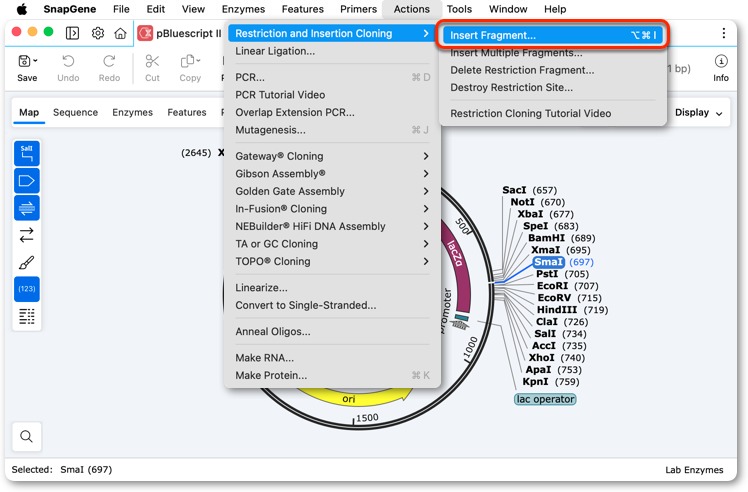This screenshot has height=492, width=748.
Task: Select the SmaI highlighted site label
Action: pos(549,262)
